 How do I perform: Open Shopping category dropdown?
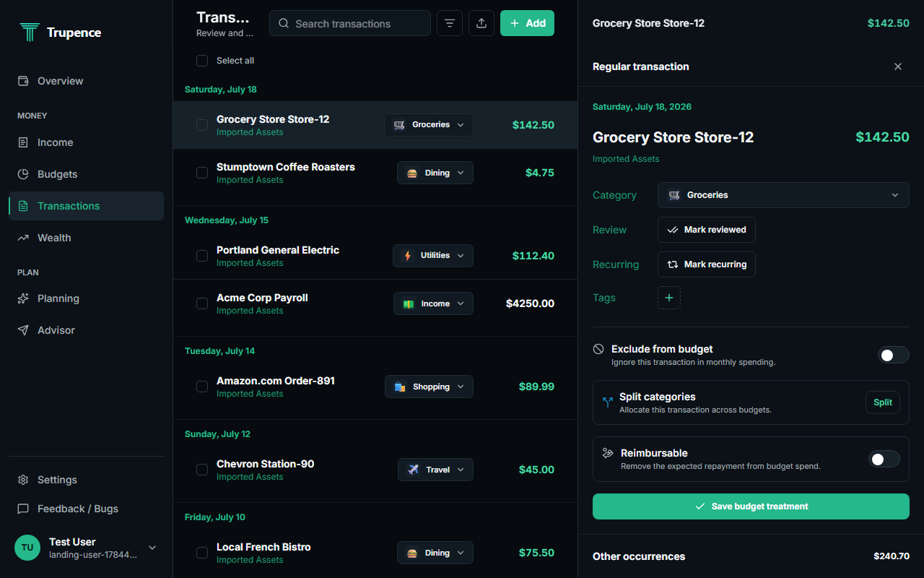[x=429, y=387]
